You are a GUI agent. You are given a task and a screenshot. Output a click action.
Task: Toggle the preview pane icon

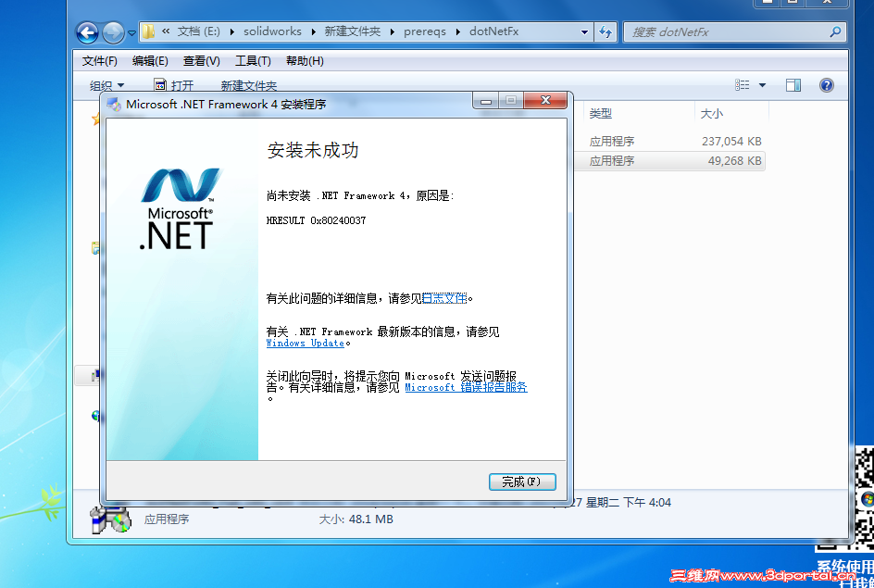point(793,85)
